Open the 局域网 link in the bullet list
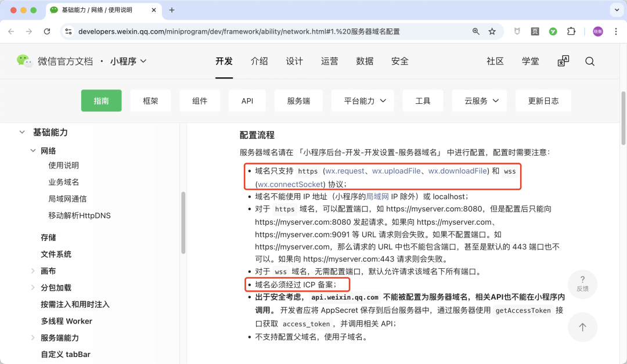Viewport: 627px width, 364px height. point(377,196)
